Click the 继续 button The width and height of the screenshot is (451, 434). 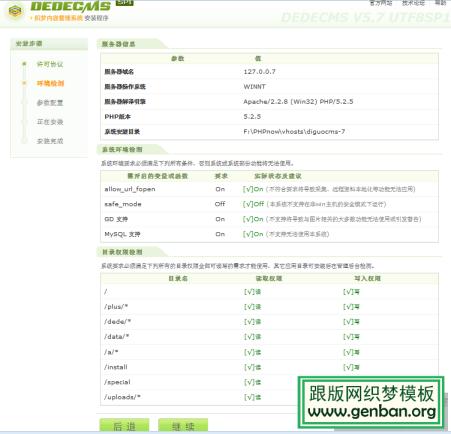[183, 425]
